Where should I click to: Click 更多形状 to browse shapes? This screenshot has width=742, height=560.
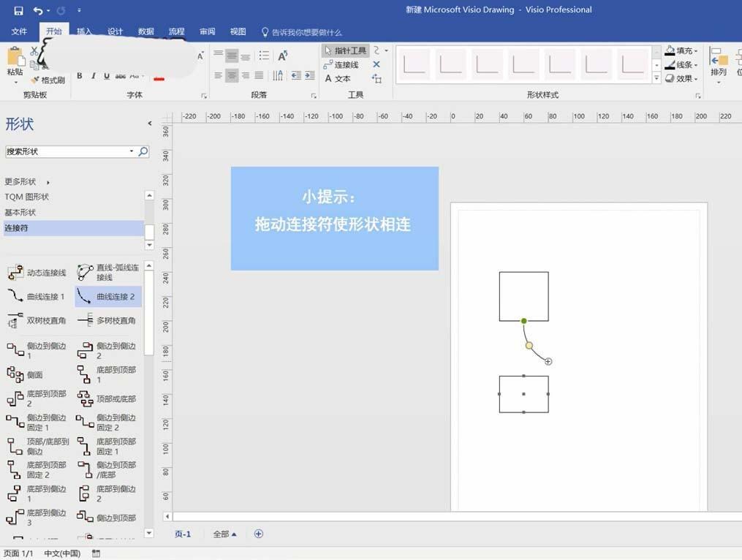coord(21,181)
